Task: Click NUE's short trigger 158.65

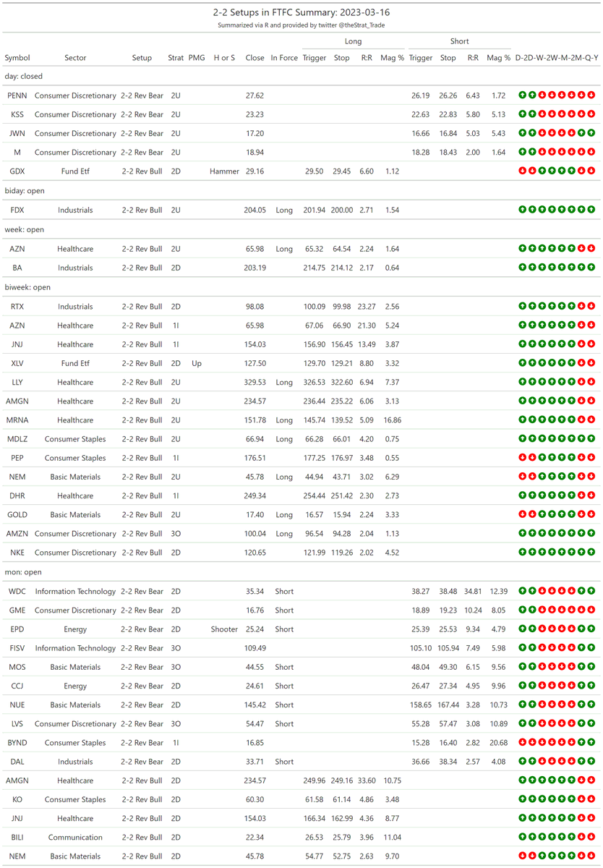Action: coord(420,705)
